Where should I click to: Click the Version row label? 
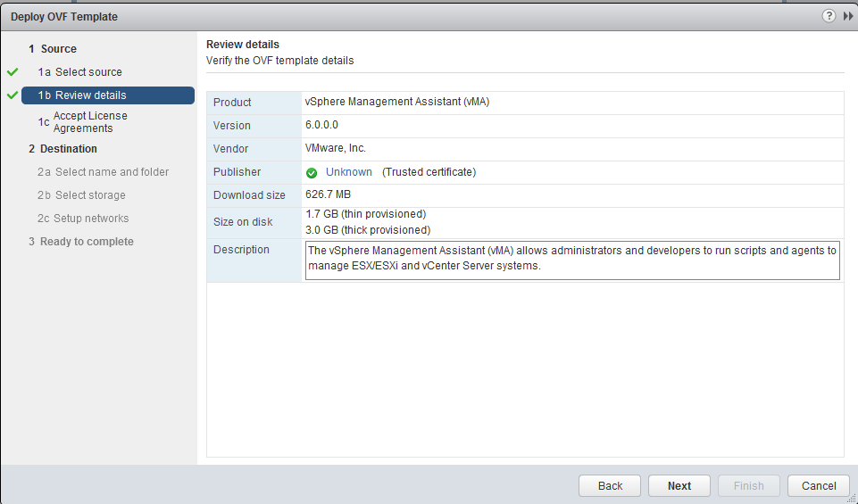tap(232, 126)
